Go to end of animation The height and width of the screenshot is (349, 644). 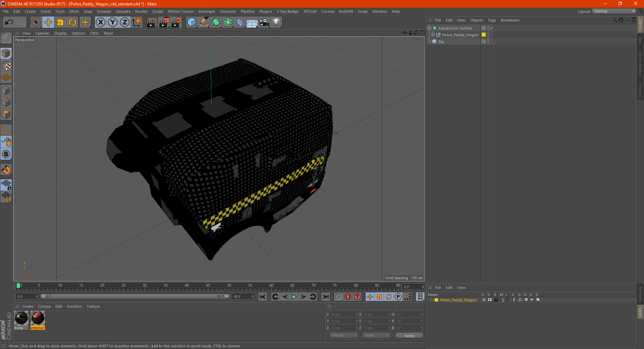(325, 297)
